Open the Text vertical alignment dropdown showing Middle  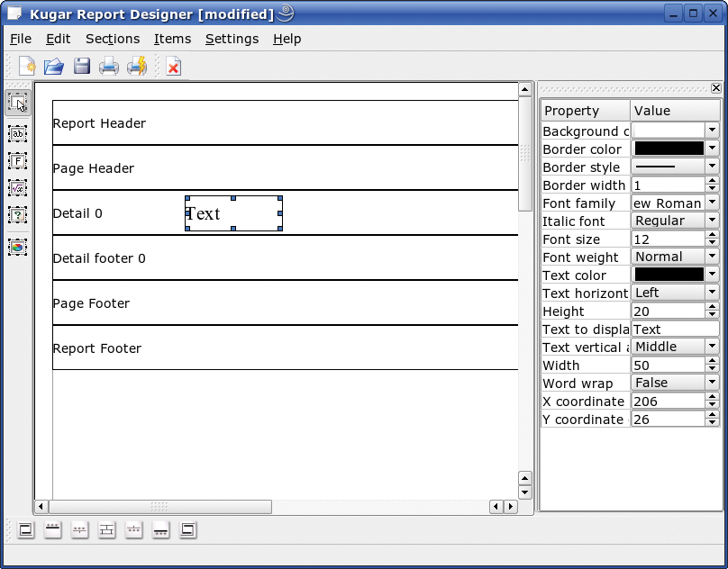coord(676,347)
